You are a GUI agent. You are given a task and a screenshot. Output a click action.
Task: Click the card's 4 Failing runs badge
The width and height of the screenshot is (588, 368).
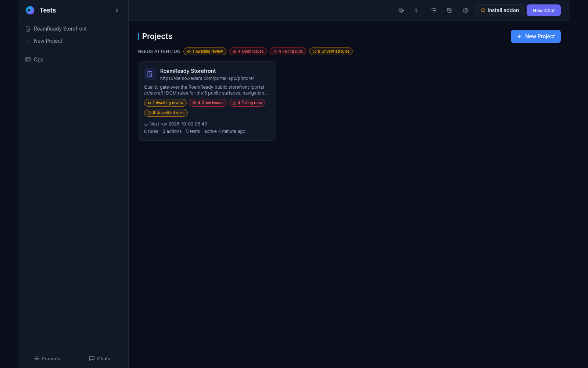(x=247, y=103)
